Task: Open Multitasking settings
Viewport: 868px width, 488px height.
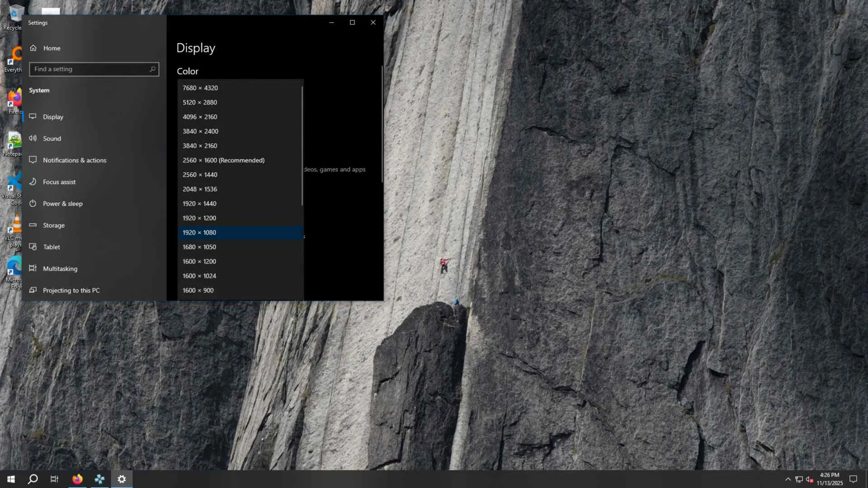Action: (x=60, y=269)
